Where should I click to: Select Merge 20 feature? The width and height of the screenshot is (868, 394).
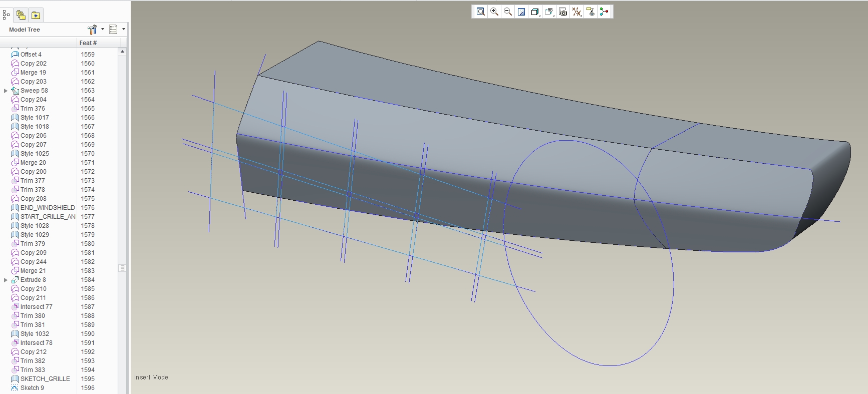tap(33, 163)
